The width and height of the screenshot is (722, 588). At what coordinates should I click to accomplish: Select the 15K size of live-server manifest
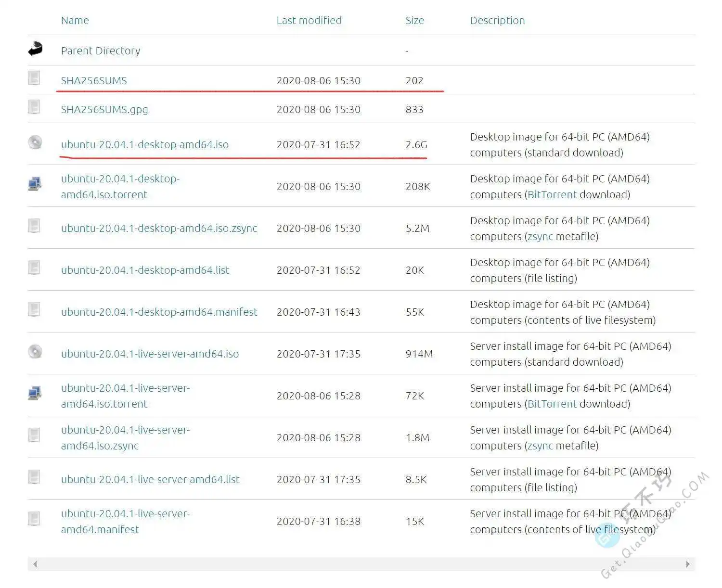click(415, 521)
